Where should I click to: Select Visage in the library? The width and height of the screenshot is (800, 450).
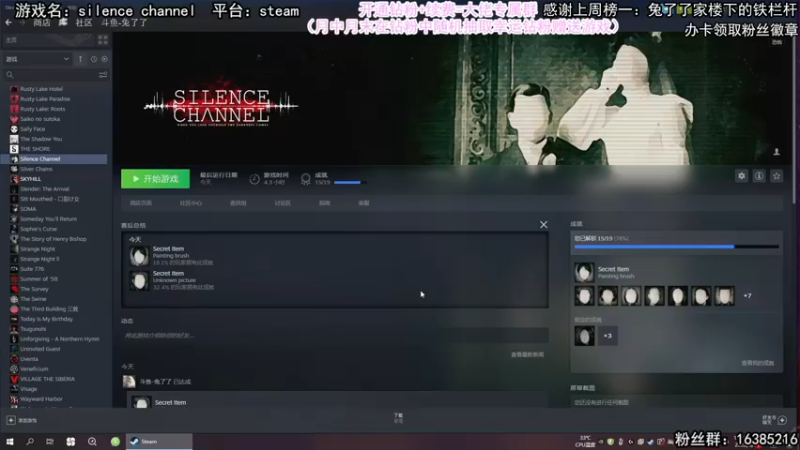pos(29,389)
